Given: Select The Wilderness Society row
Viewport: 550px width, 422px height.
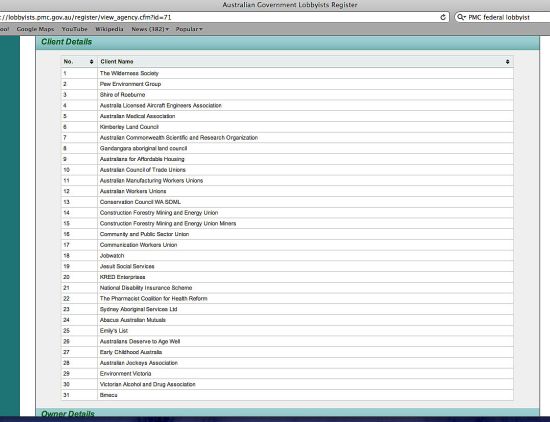Looking at the screenshot, I should 287,73.
